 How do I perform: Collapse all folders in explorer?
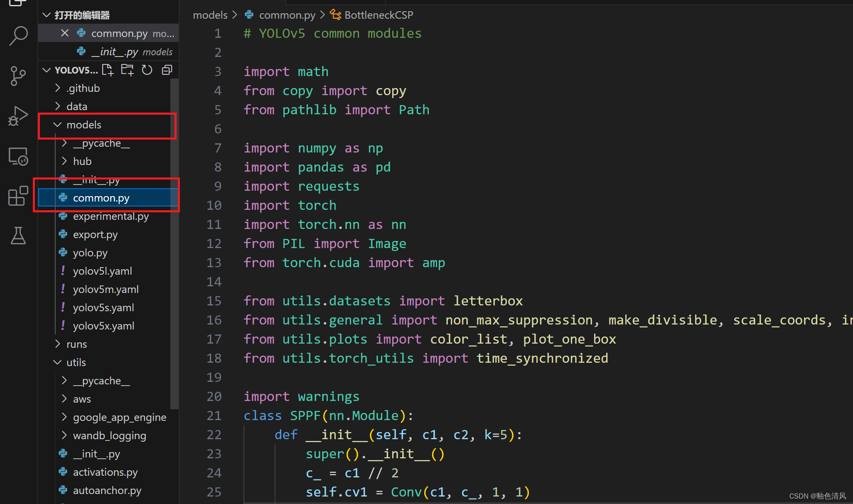point(167,70)
